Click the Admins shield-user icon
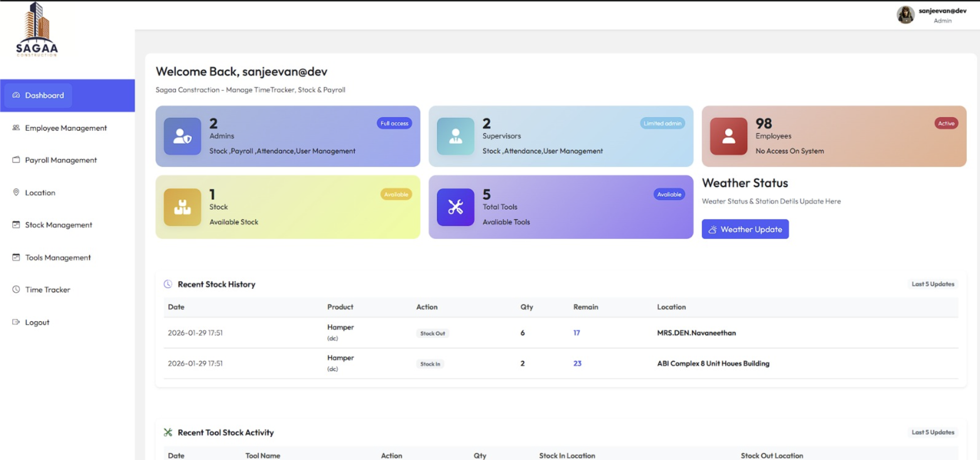The width and height of the screenshot is (980, 460). [x=182, y=136]
